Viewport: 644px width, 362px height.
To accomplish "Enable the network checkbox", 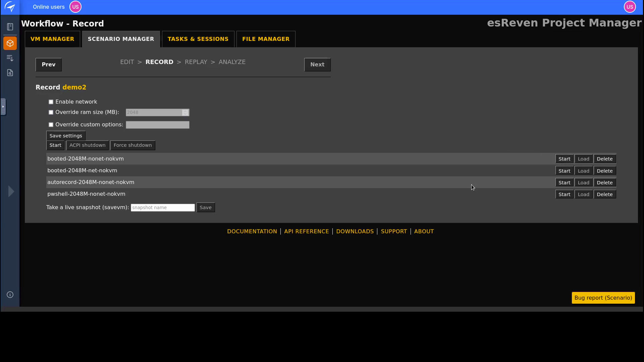I will pos(51,102).
